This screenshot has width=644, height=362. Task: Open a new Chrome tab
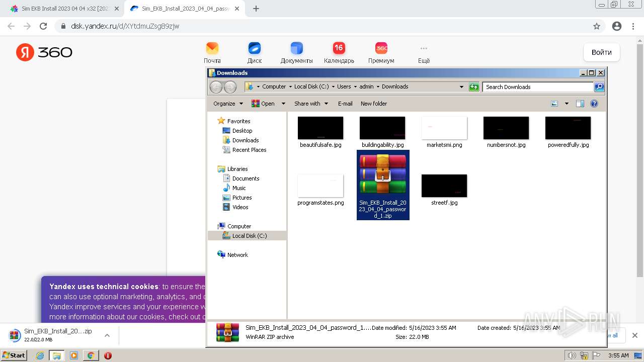click(256, 9)
